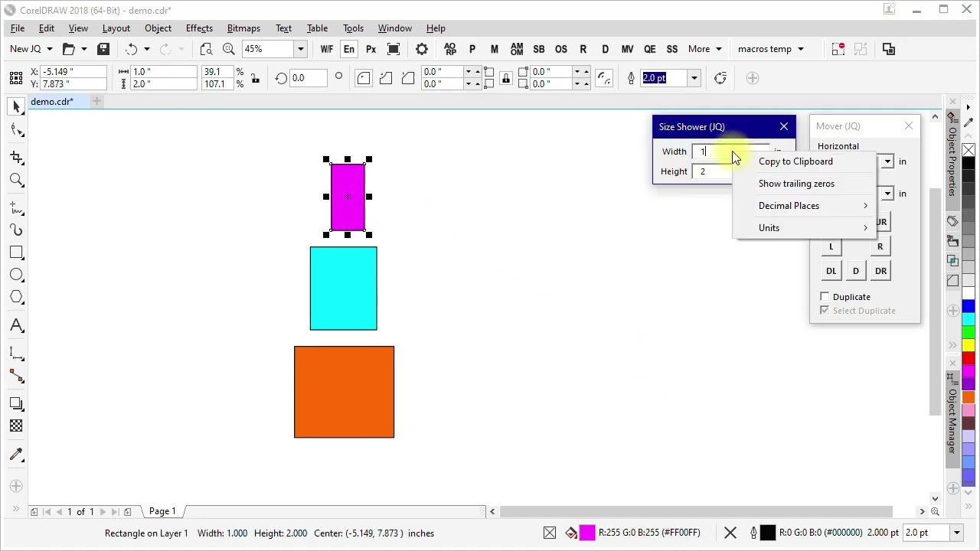Expand the More macros dropdown
The height and width of the screenshot is (551, 980).
tap(705, 49)
